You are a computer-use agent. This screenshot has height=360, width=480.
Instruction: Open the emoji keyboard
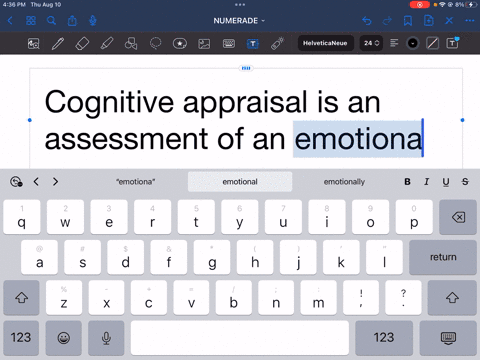tap(64, 338)
